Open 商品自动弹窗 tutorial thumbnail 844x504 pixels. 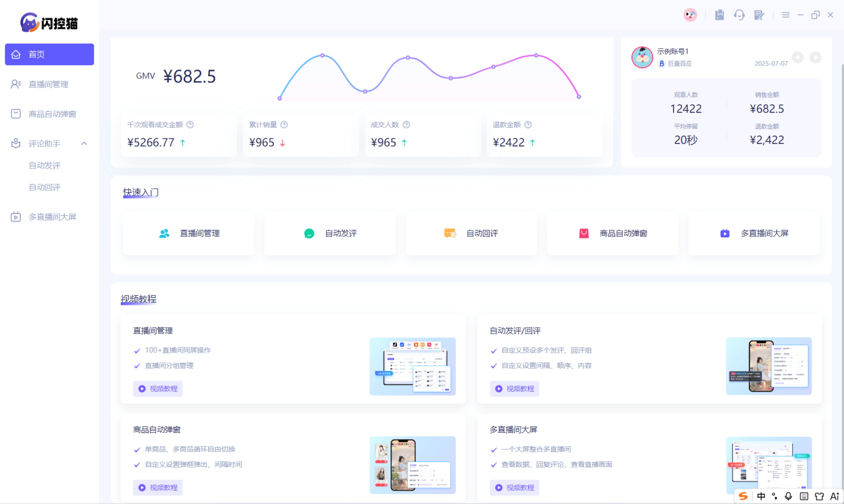pos(413,465)
